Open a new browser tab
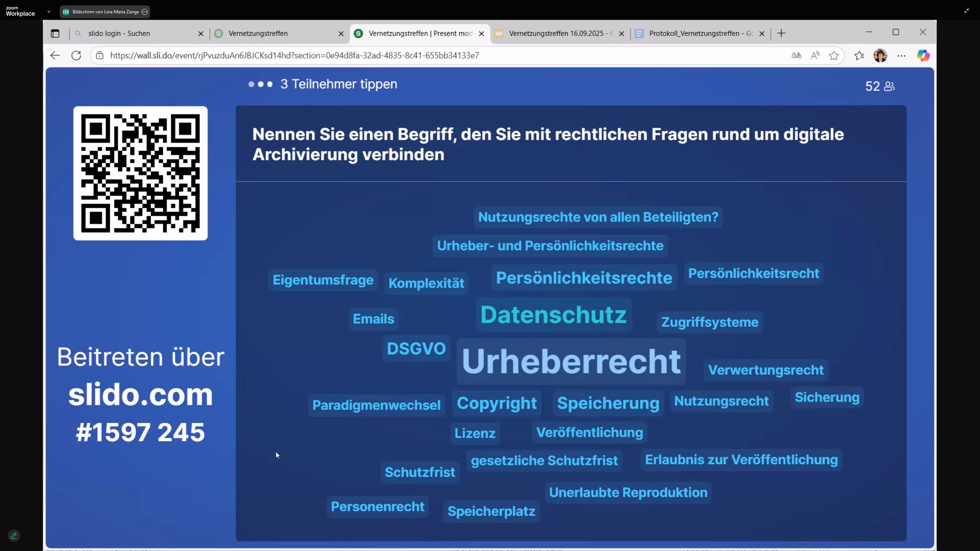The height and width of the screenshot is (551, 980). (x=781, y=33)
